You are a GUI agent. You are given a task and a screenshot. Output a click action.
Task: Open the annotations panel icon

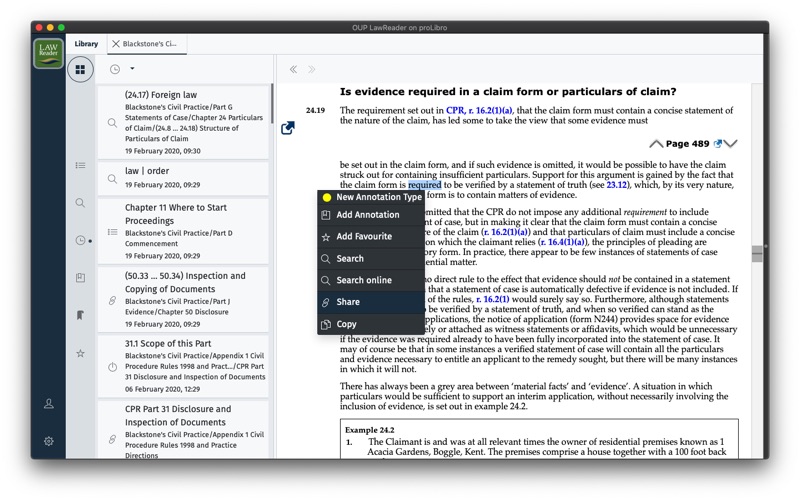[80, 278]
